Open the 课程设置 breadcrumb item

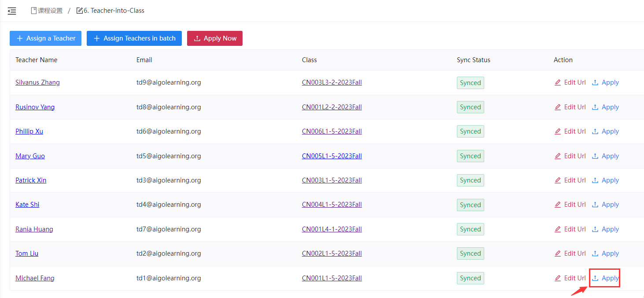[47, 11]
